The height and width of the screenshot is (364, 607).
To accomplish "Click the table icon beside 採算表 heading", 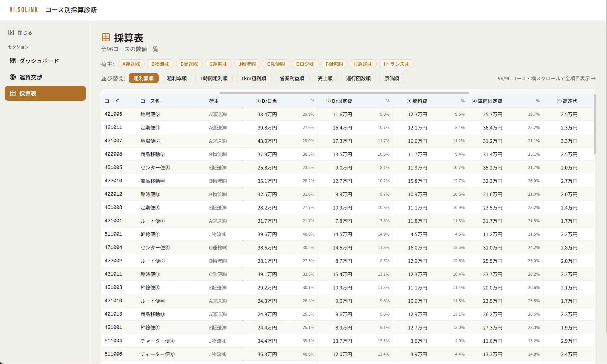I will tap(106, 37).
